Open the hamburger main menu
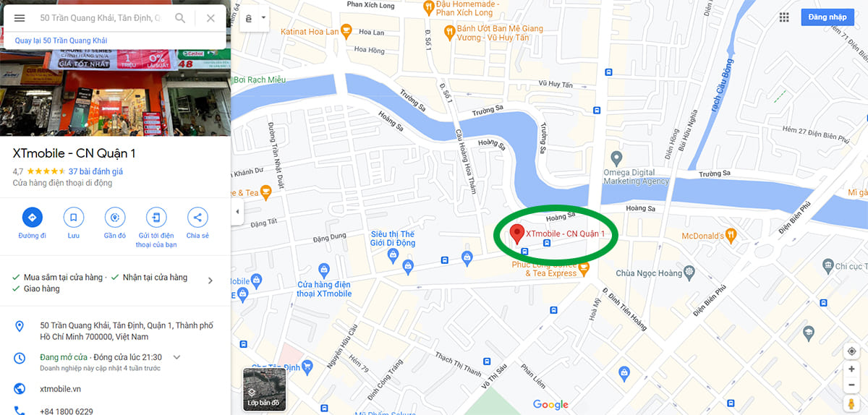The height and width of the screenshot is (415, 868). click(20, 18)
